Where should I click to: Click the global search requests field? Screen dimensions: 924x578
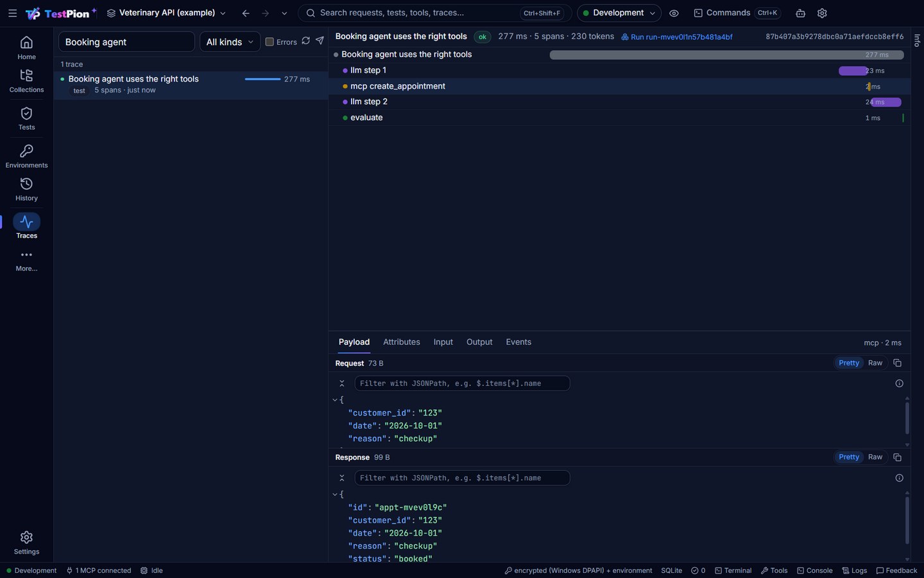click(x=434, y=13)
